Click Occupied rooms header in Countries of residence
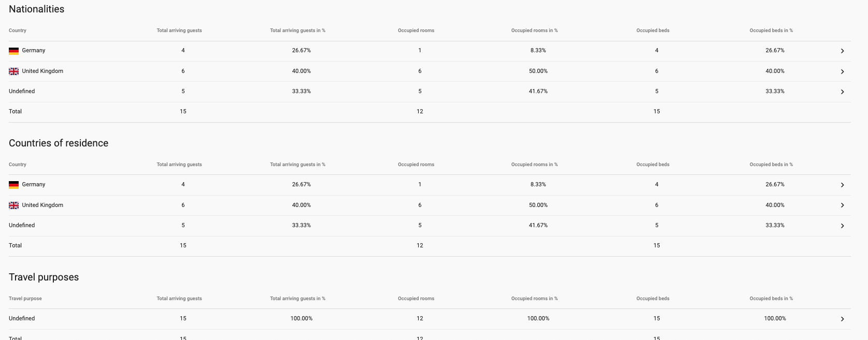This screenshot has width=868, height=340. click(416, 165)
